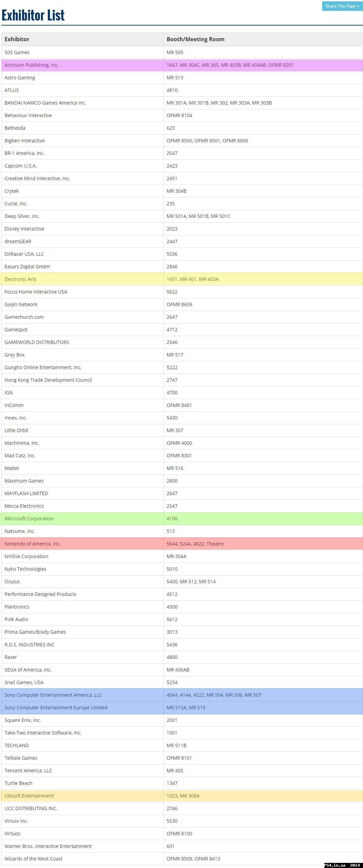
Task: Click the Booth/Meeting Room column header
Action: pos(195,39)
